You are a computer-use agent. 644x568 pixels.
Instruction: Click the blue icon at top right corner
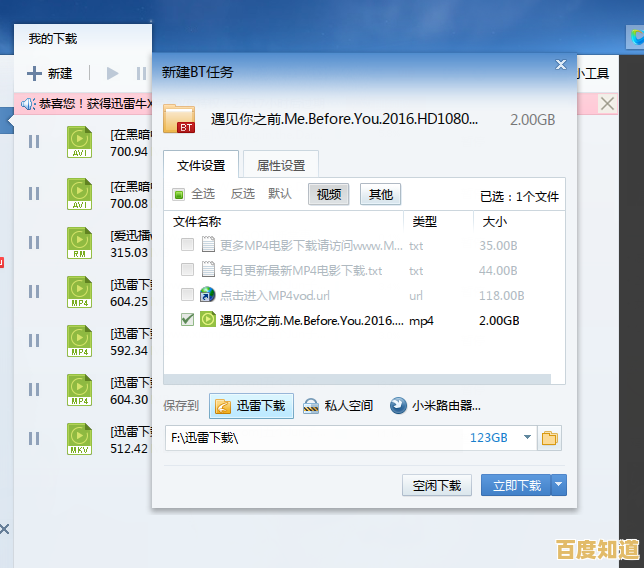[x=636, y=37]
